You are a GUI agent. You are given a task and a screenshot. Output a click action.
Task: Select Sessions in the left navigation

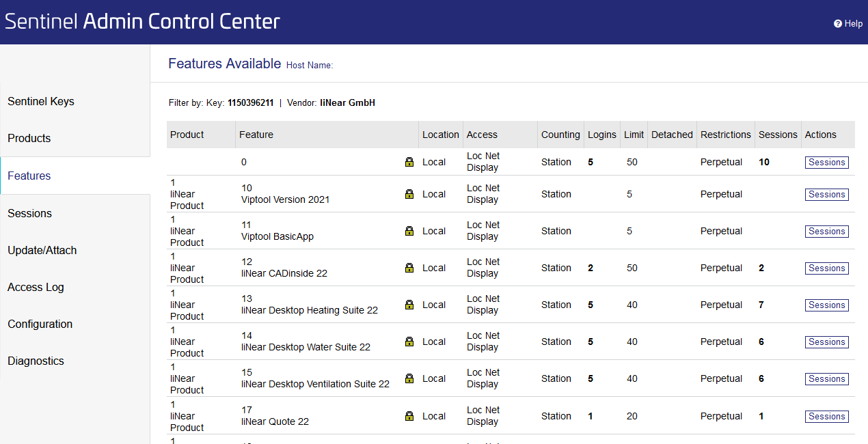tap(29, 213)
